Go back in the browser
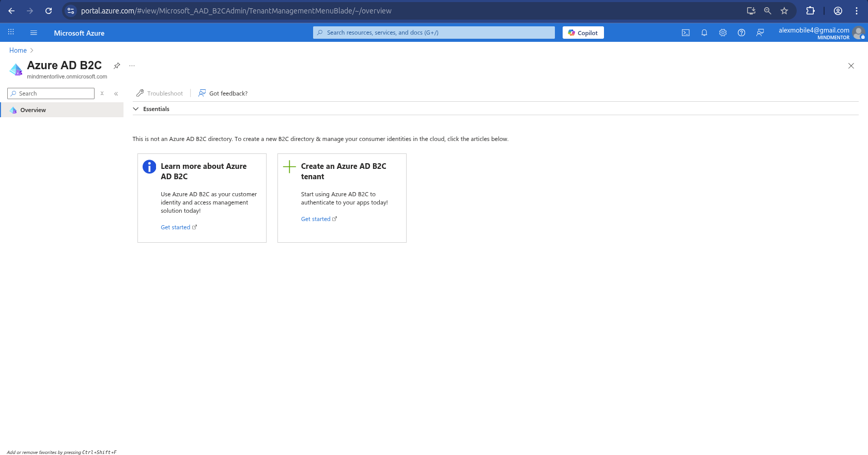The image size is (868, 455). point(11,11)
